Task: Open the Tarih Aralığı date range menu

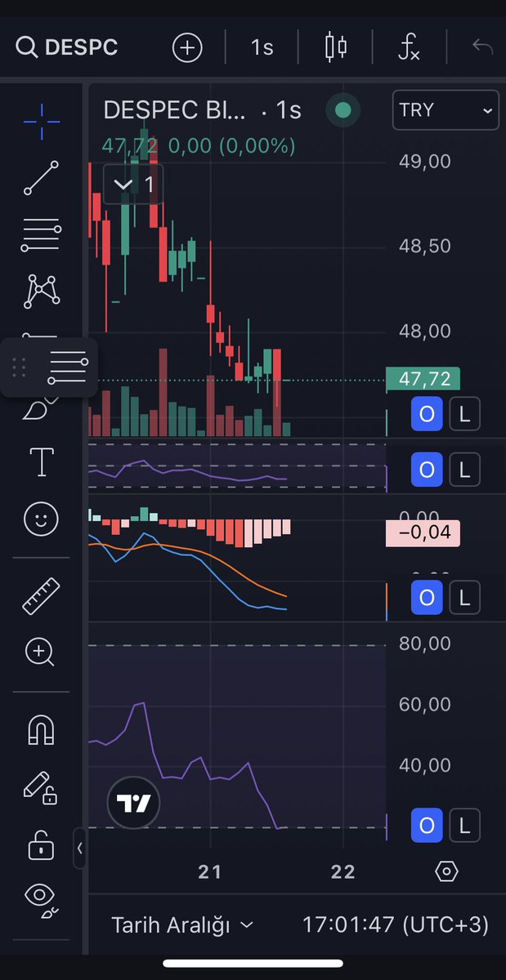Action: click(x=182, y=924)
